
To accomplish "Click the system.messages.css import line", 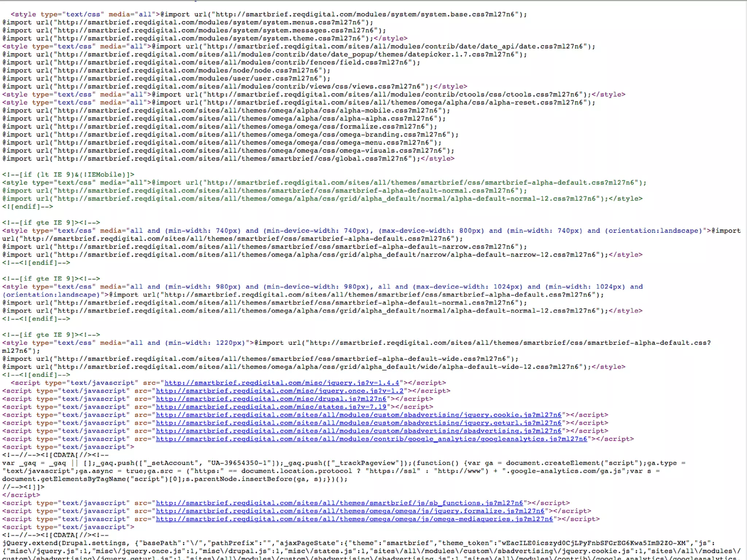I will click(194, 31).
